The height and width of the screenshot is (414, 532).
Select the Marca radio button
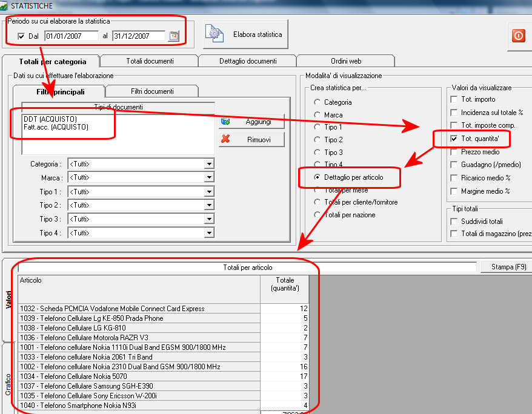[318, 115]
